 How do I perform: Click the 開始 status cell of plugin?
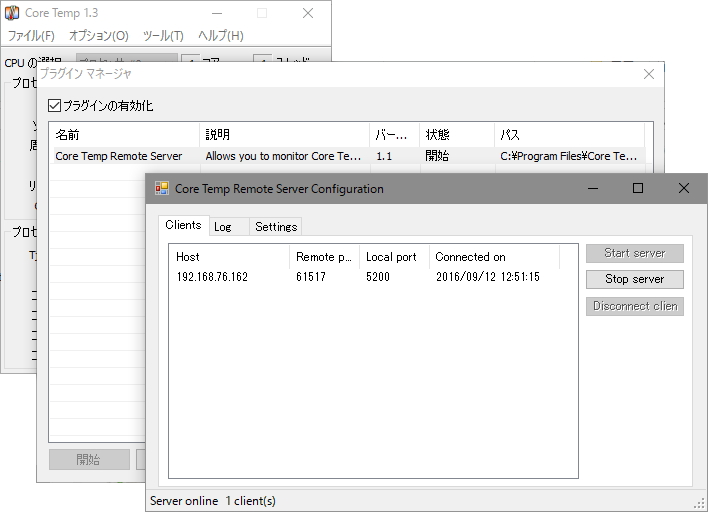tap(437, 156)
